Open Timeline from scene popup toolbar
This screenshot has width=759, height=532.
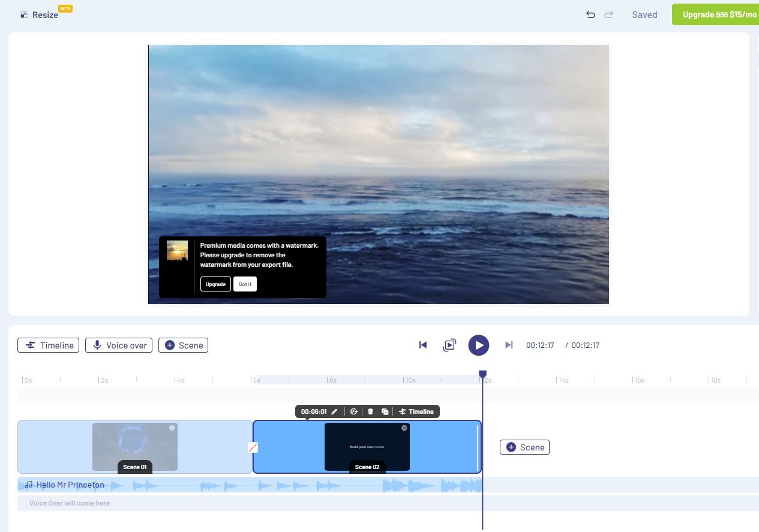coord(416,411)
